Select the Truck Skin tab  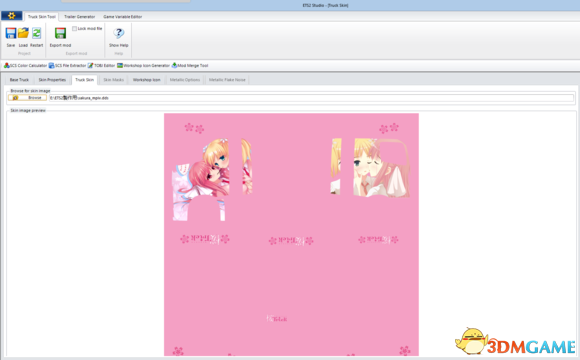point(84,80)
